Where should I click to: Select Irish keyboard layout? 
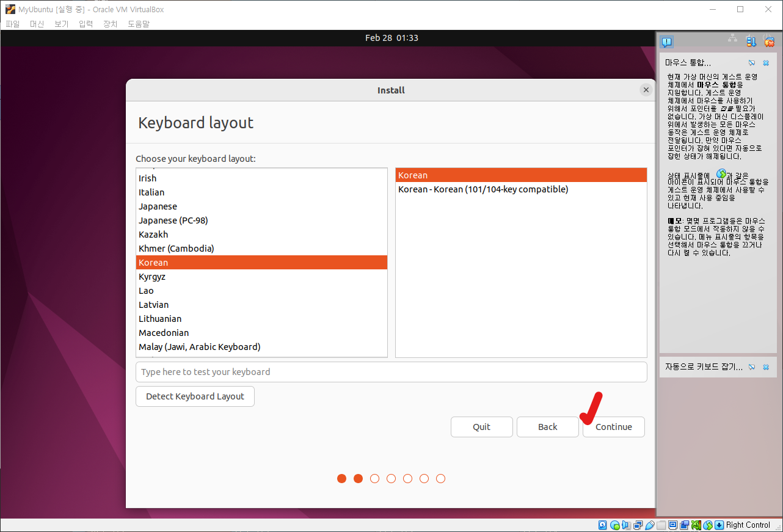coord(261,178)
